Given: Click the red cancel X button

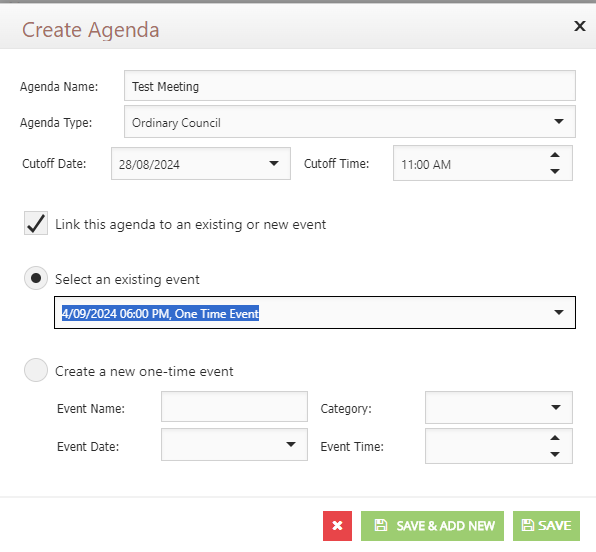Looking at the screenshot, I should click(x=337, y=526).
